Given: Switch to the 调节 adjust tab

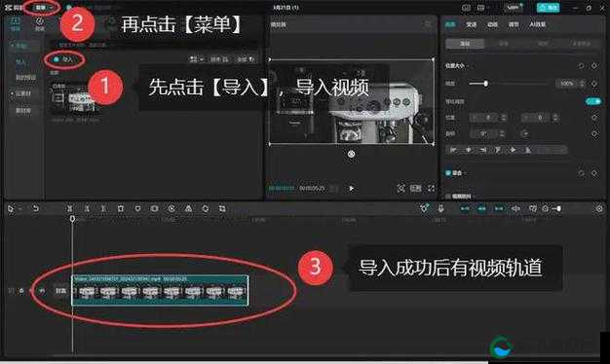Looking at the screenshot, I should click(x=514, y=24).
